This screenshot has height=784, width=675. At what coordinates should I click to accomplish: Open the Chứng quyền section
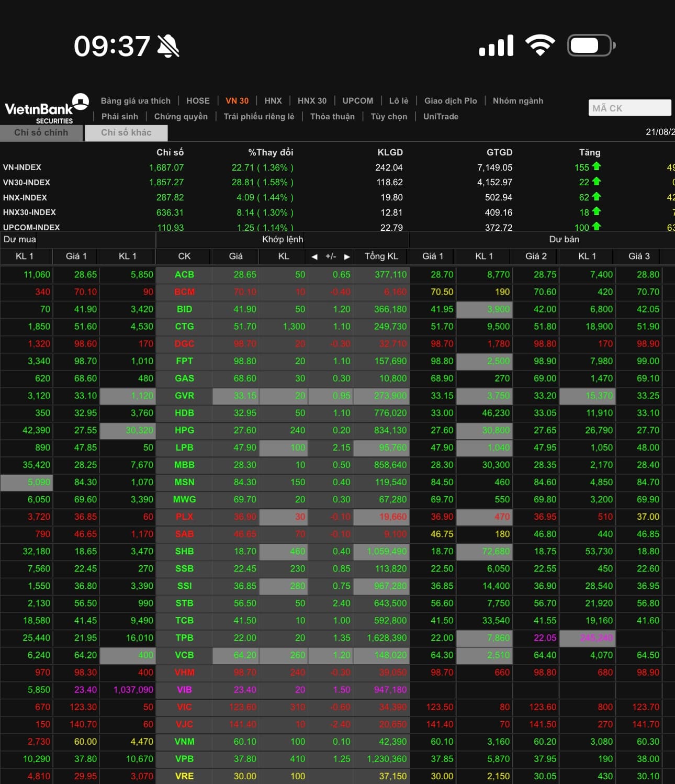pos(181,116)
